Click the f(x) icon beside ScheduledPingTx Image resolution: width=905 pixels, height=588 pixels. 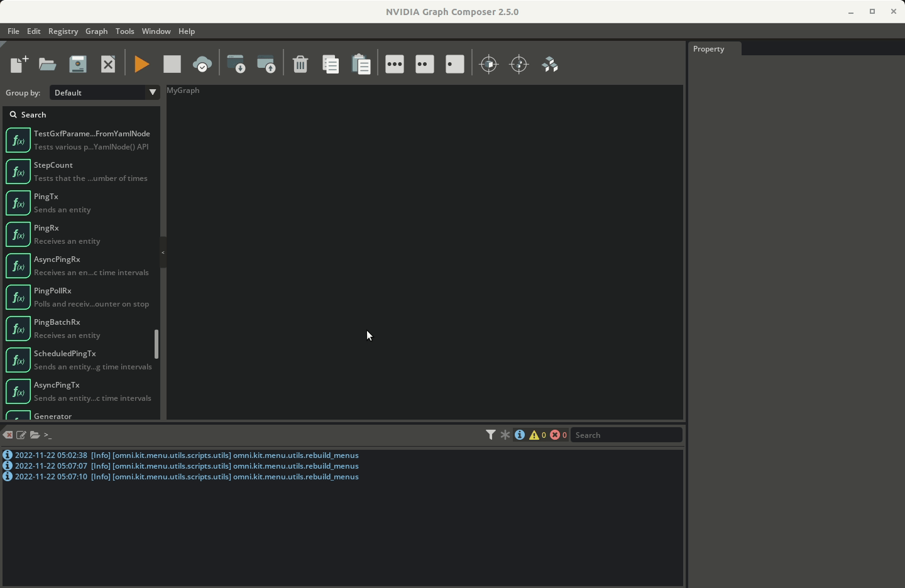[x=18, y=360]
